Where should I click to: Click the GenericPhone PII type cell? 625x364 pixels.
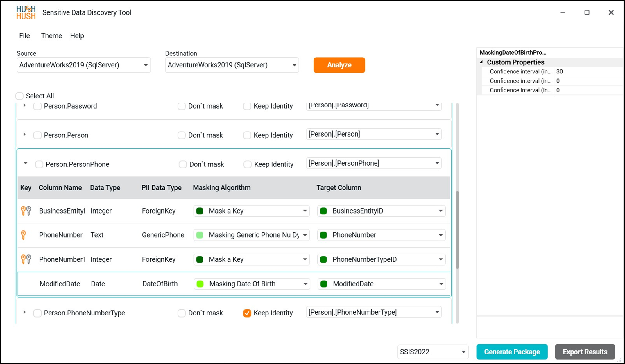click(x=163, y=235)
